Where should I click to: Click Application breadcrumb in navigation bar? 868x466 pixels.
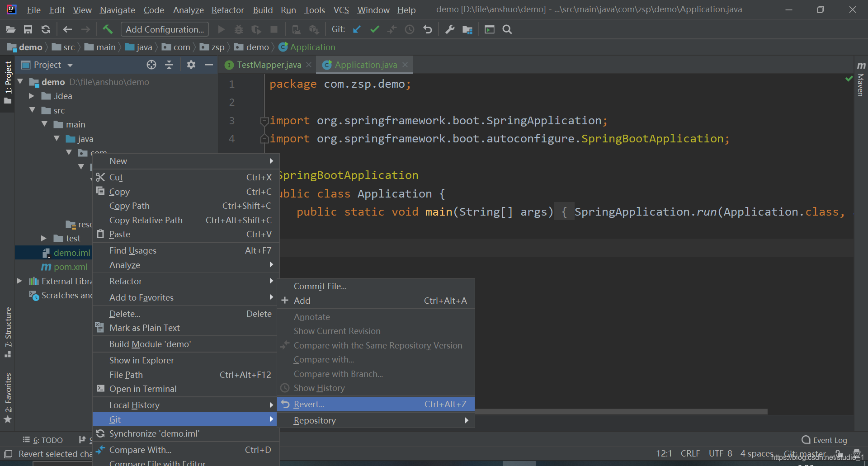(x=307, y=47)
